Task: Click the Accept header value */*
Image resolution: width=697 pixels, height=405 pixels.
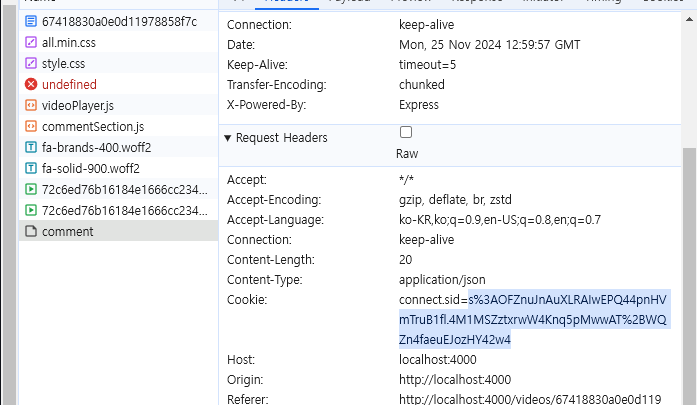Action: click(x=406, y=180)
